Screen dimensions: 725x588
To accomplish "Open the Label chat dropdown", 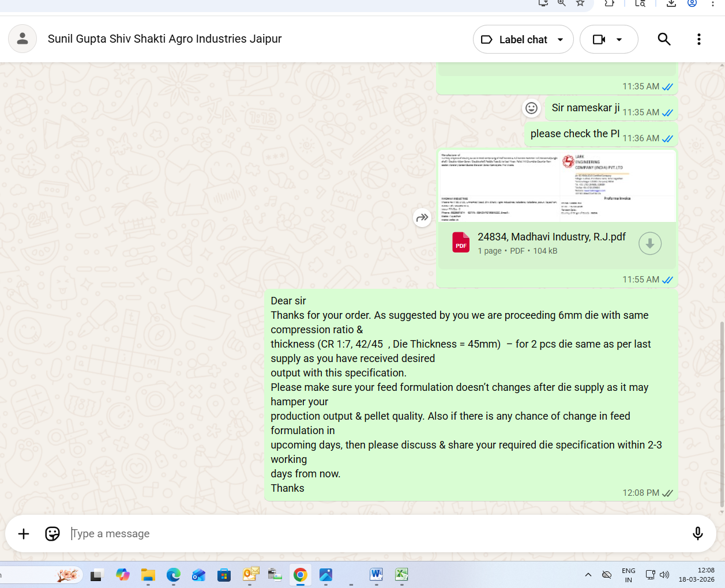I will point(523,39).
